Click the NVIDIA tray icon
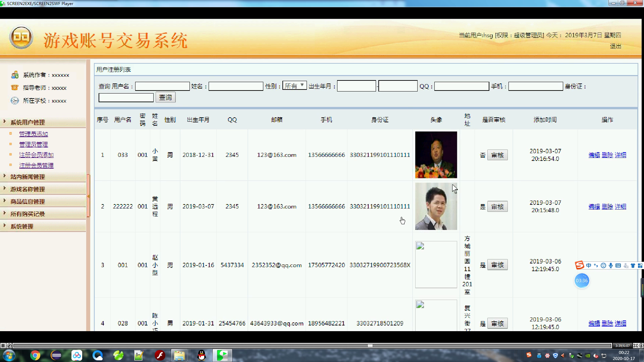The width and height of the screenshot is (644, 362). point(588,356)
